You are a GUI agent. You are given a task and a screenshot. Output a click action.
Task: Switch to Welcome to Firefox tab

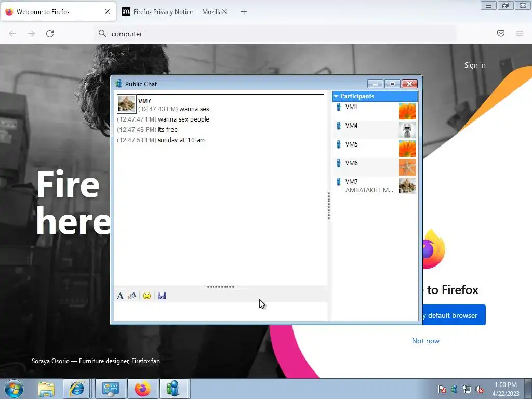(58, 12)
